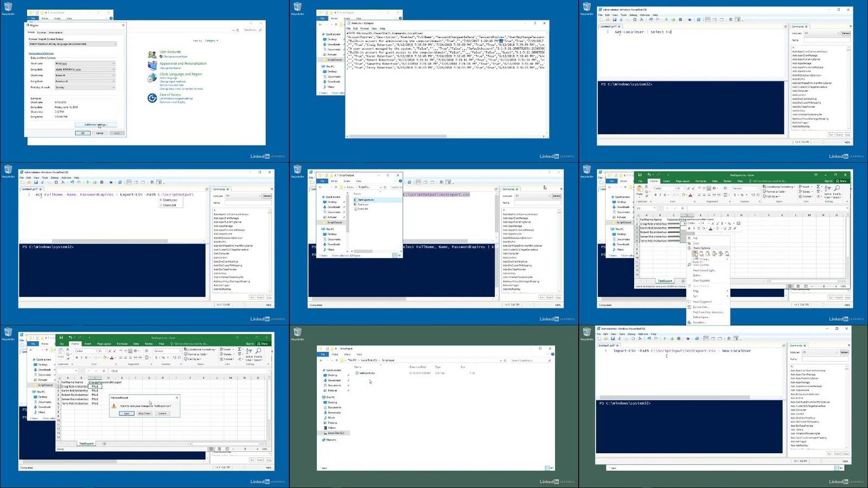The width and height of the screenshot is (868, 488).
Task: Select Format Cells in the Excel context menu
Action: pyautogui.click(x=701, y=307)
